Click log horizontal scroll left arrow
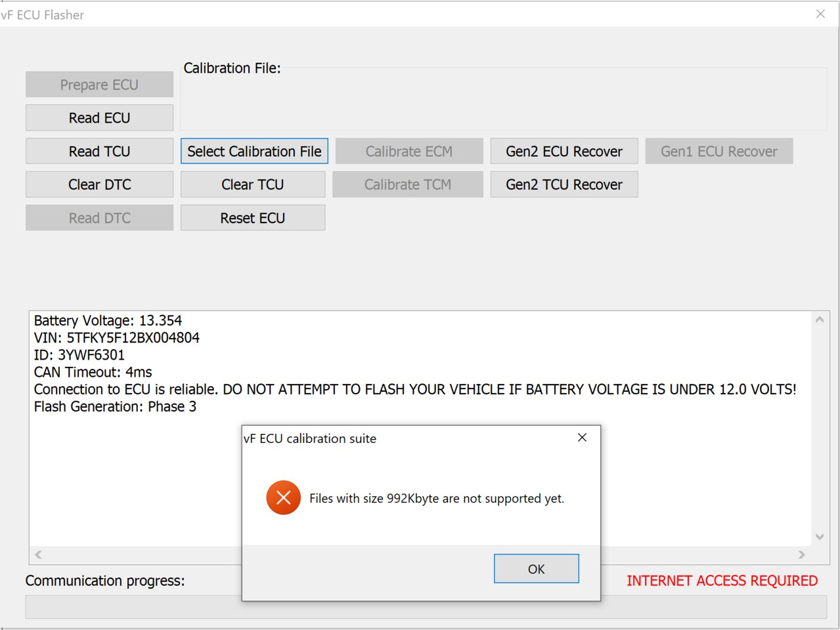840x630 pixels. click(39, 555)
